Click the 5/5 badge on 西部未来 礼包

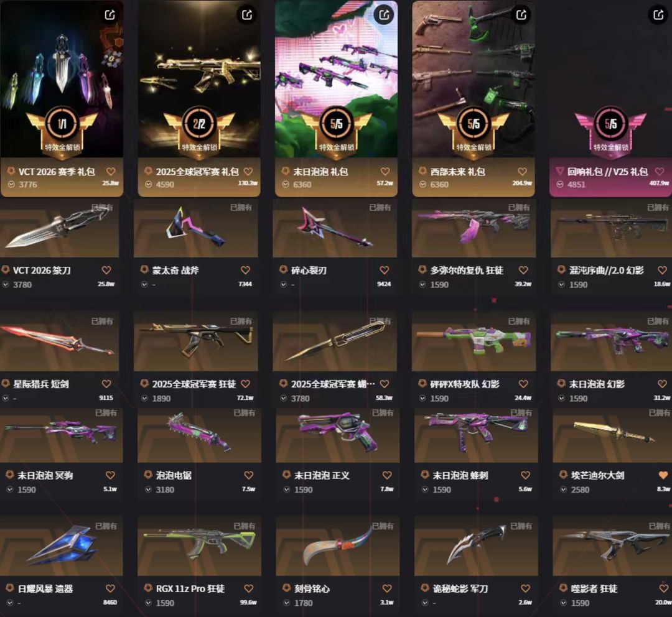(473, 124)
